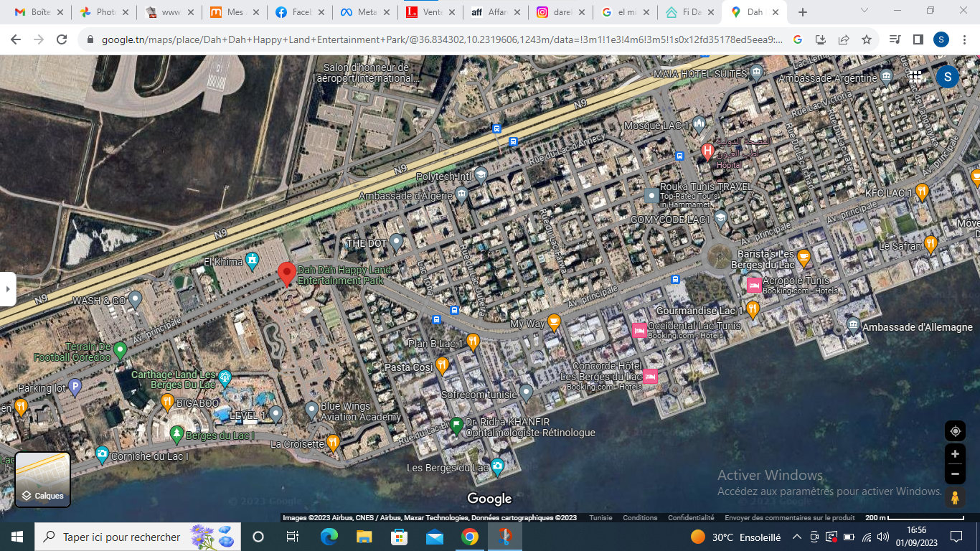The image size is (980, 551).
Task: Open the tab search dropdown arrow
Action: 864,11
